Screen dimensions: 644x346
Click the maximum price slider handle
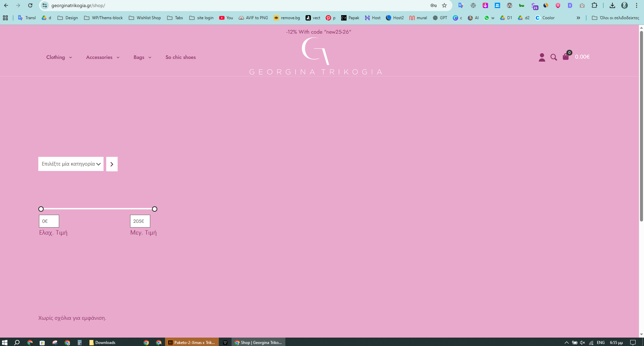(x=155, y=209)
